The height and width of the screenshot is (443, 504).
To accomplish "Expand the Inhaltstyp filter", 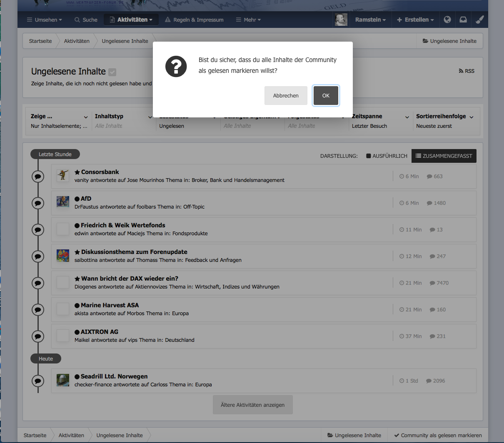I will click(x=124, y=121).
